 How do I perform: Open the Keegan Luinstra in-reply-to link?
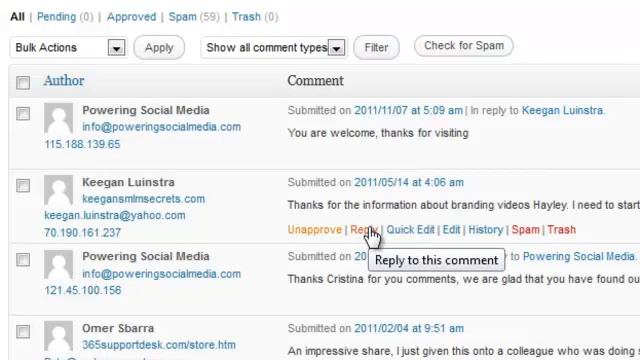563,111
